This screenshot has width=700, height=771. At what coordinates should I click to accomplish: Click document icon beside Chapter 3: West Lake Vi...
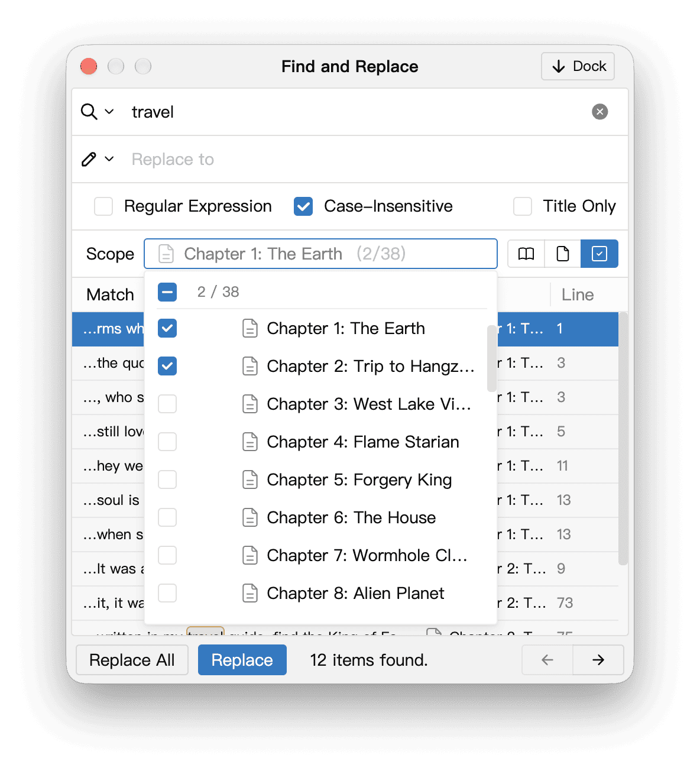pos(250,404)
